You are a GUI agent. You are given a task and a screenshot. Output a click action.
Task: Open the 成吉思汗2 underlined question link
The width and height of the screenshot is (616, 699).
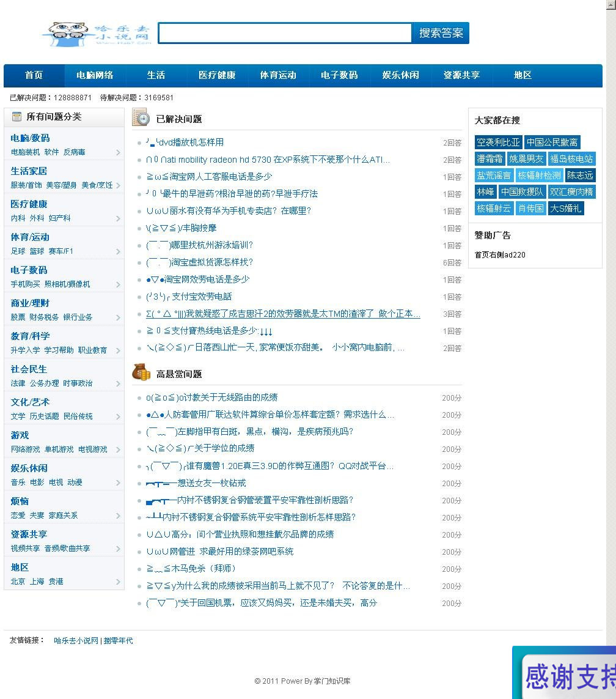[284, 314]
